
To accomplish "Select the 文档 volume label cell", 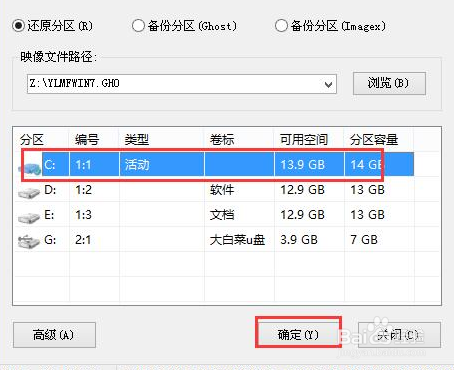I will click(x=222, y=215).
